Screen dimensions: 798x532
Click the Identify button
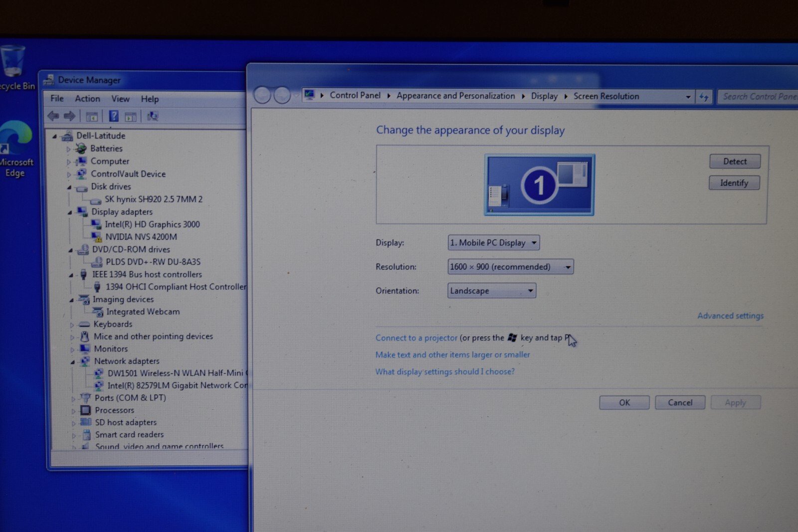734,183
